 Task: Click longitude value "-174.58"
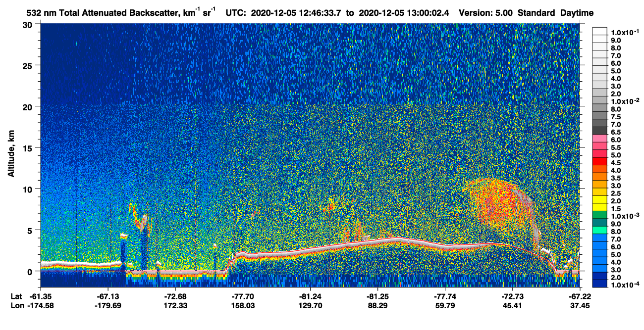click(40, 305)
